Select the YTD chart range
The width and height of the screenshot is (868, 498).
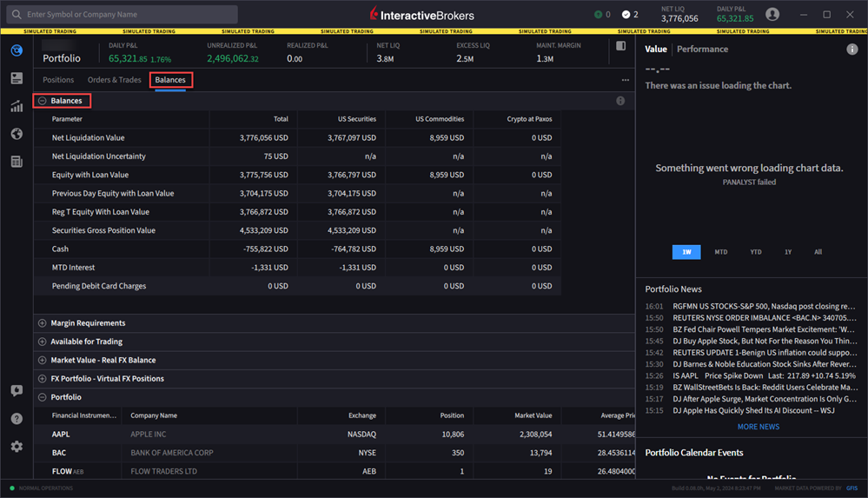pos(756,252)
